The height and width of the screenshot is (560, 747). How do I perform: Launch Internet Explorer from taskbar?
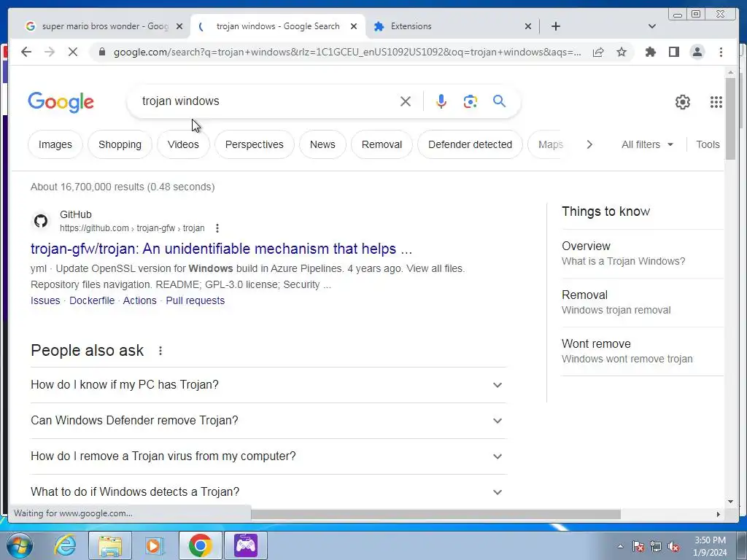point(65,545)
